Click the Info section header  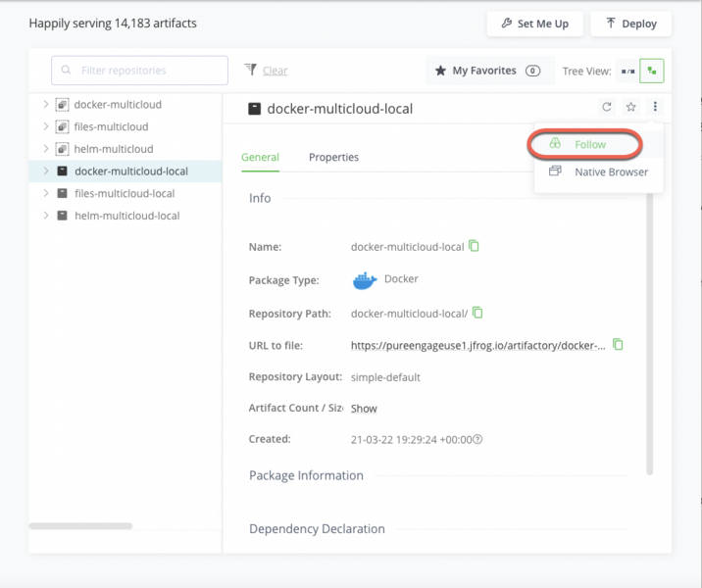(260, 198)
